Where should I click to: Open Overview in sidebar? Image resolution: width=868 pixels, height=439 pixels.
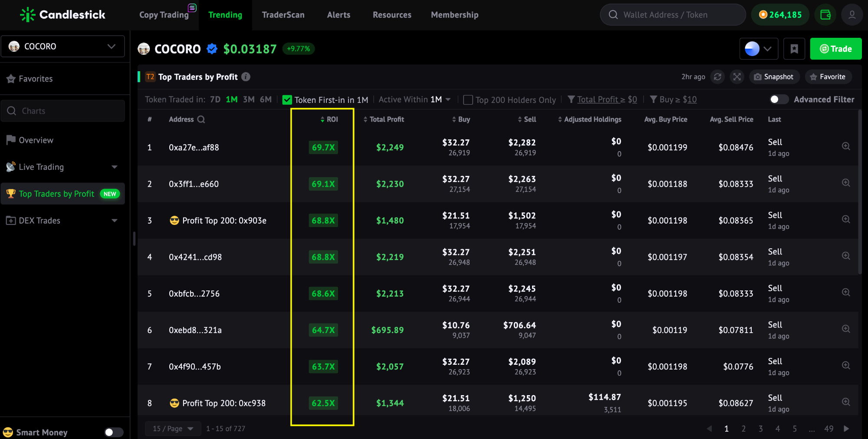pyautogui.click(x=63, y=140)
